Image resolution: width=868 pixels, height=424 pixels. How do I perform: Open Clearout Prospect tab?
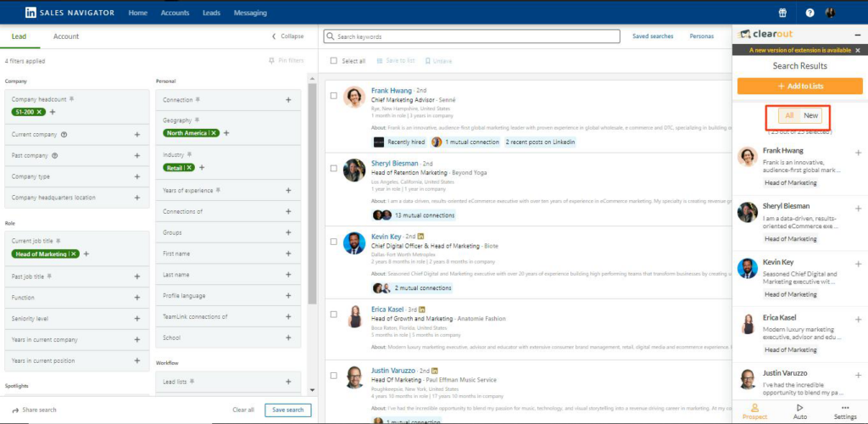pos(754,412)
